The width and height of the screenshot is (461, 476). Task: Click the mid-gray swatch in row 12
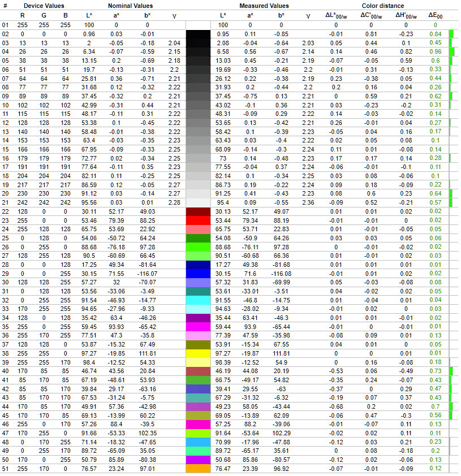198,123
